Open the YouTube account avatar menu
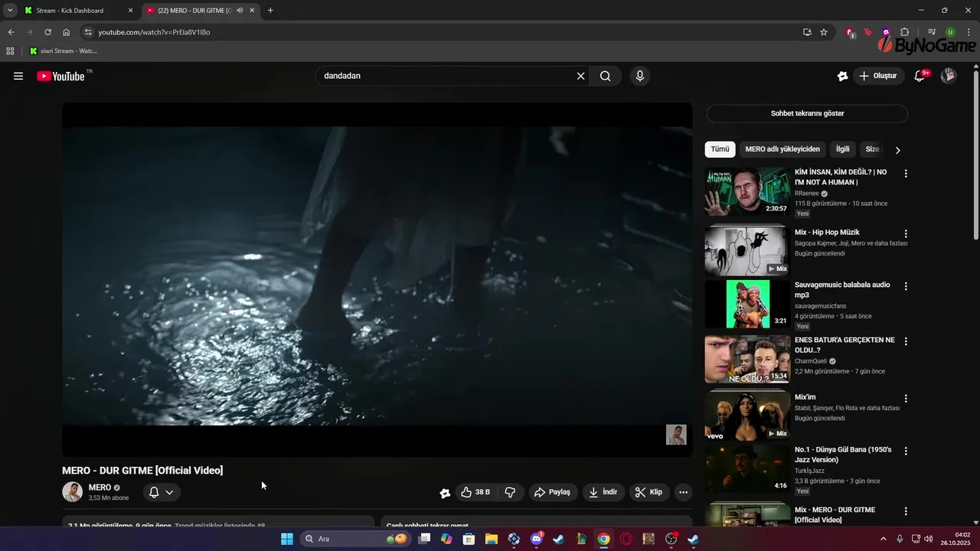 (949, 76)
